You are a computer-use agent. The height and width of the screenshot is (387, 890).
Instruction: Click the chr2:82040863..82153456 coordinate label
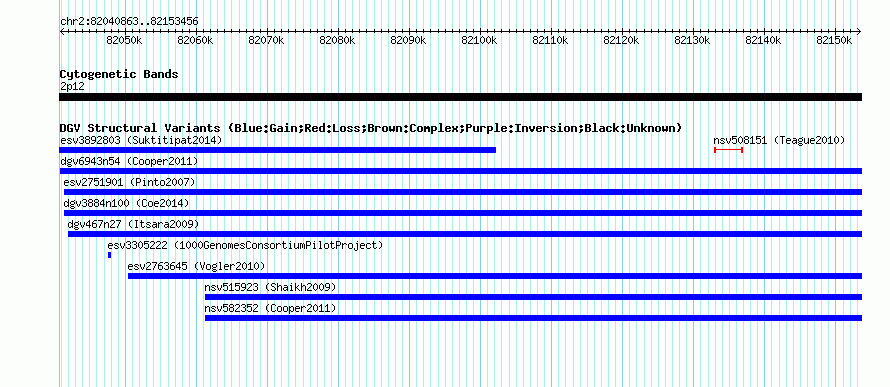click(129, 22)
